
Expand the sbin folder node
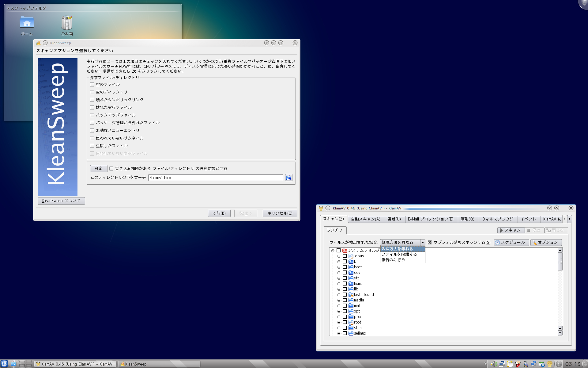(x=339, y=328)
